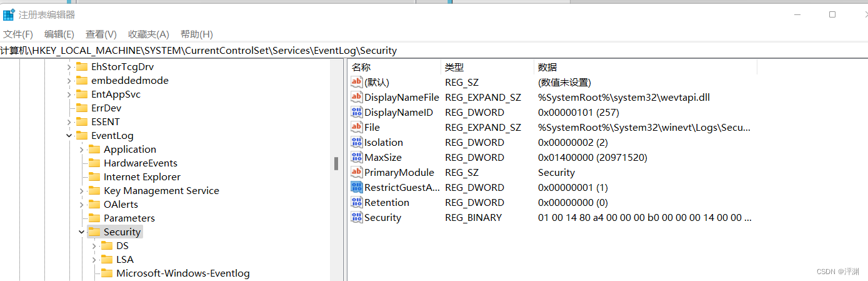
Task: Open the 文件(F) menu
Action: 18,34
